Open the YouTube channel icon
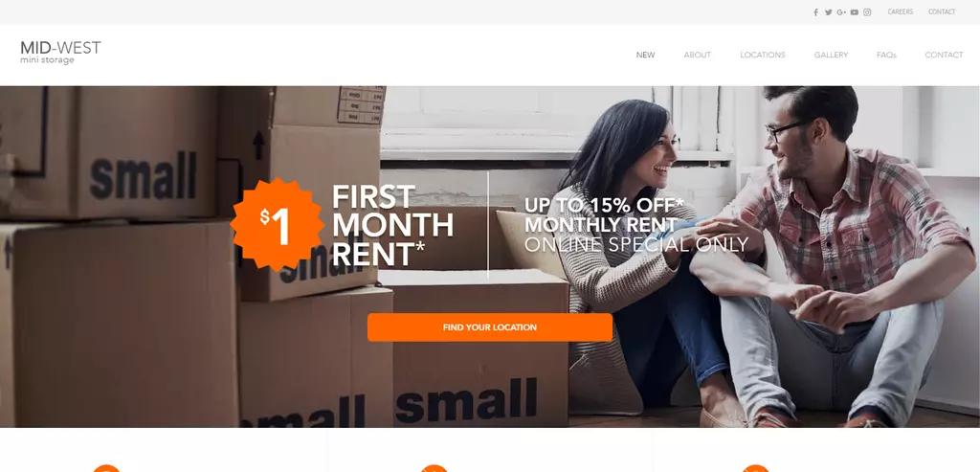 (855, 12)
